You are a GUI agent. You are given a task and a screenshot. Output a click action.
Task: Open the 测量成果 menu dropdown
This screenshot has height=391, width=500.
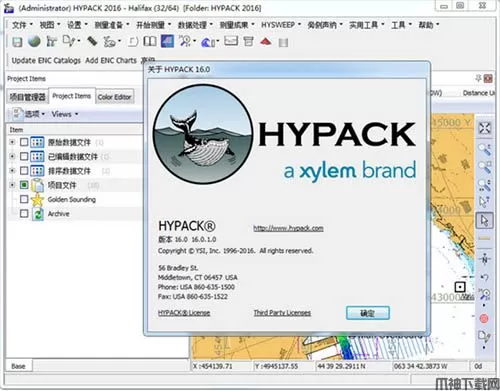click(237, 25)
